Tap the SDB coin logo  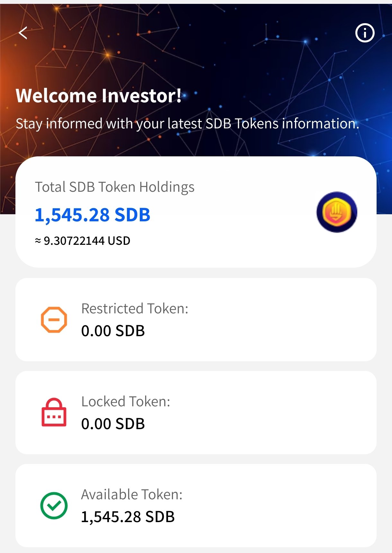tap(336, 212)
